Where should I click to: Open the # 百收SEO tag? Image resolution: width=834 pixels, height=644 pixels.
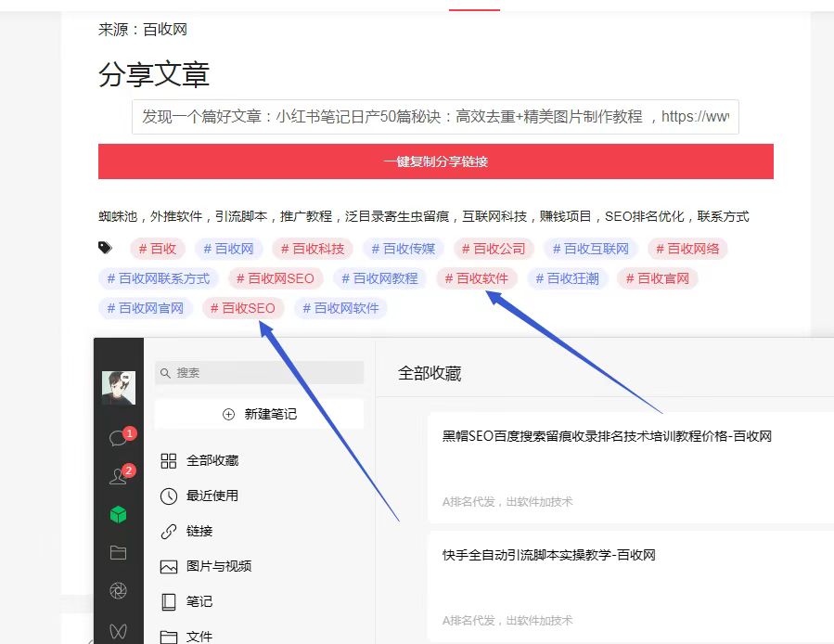243,308
